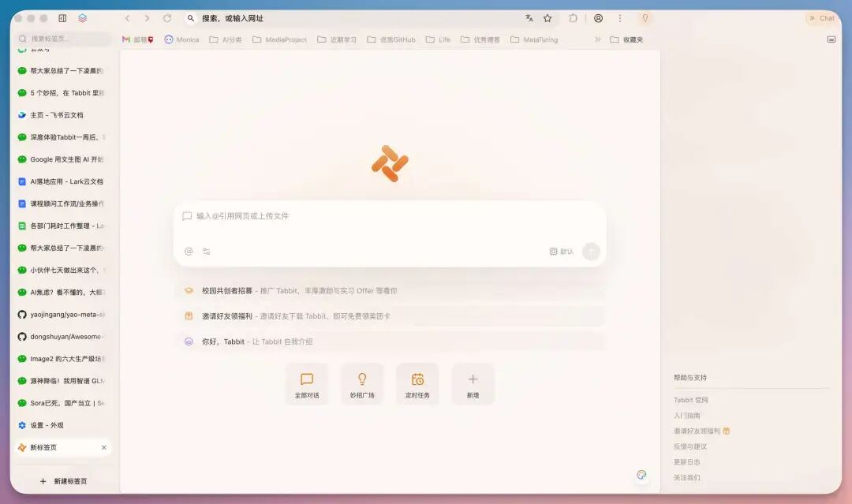Switch to tab 各部门耗时工作整理

64,226
